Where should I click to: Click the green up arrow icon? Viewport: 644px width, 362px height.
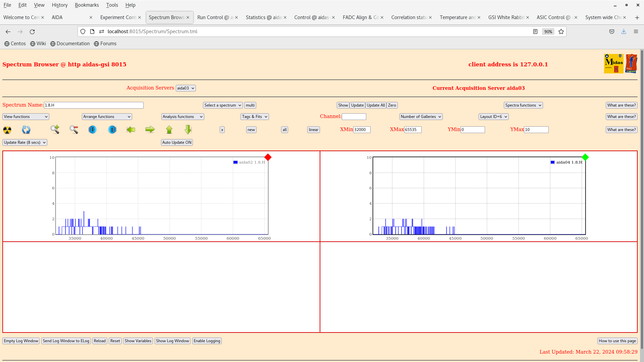169,129
